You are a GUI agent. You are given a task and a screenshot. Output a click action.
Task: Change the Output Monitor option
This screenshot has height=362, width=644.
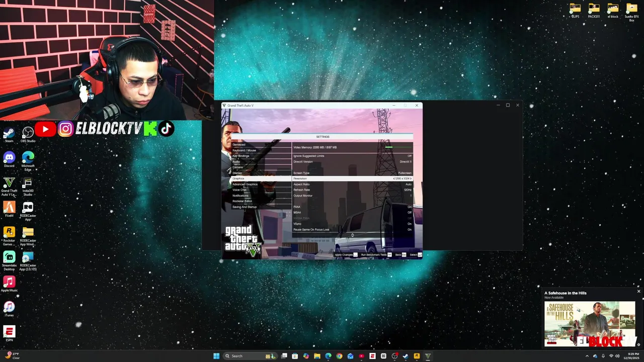point(352,196)
